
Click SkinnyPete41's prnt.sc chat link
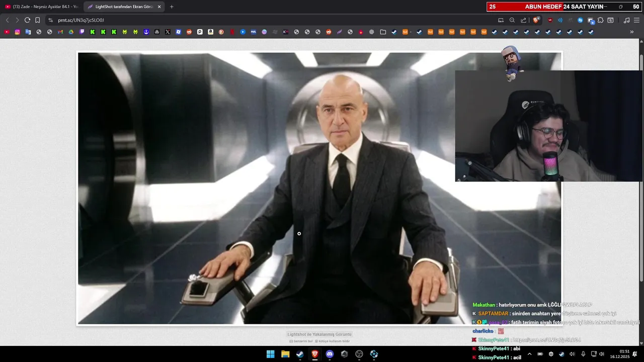click(546, 340)
